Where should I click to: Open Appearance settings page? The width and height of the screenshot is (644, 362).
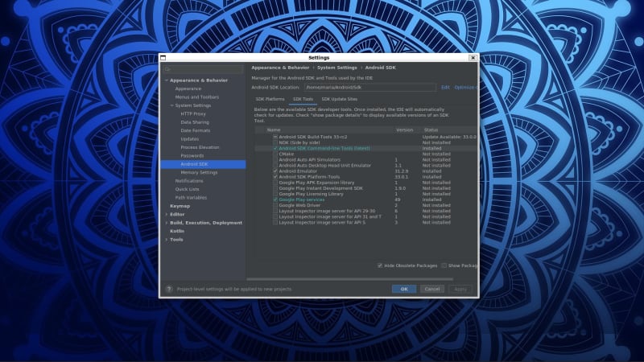click(x=188, y=88)
